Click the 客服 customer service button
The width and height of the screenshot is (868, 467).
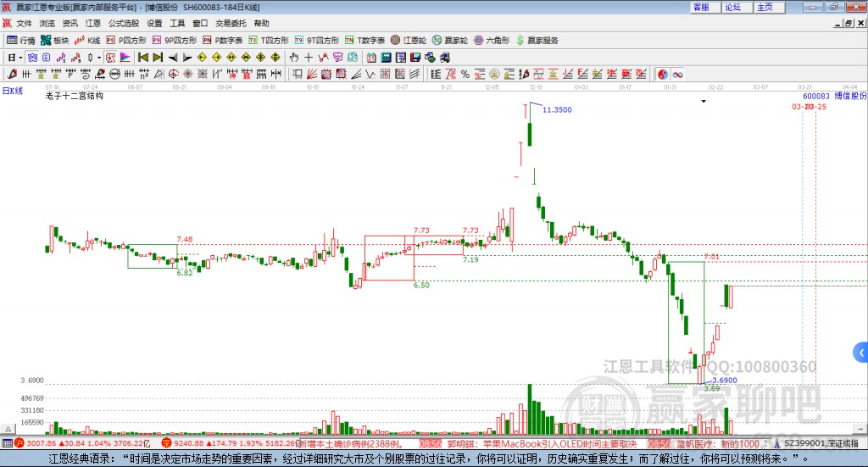(x=704, y=7)
